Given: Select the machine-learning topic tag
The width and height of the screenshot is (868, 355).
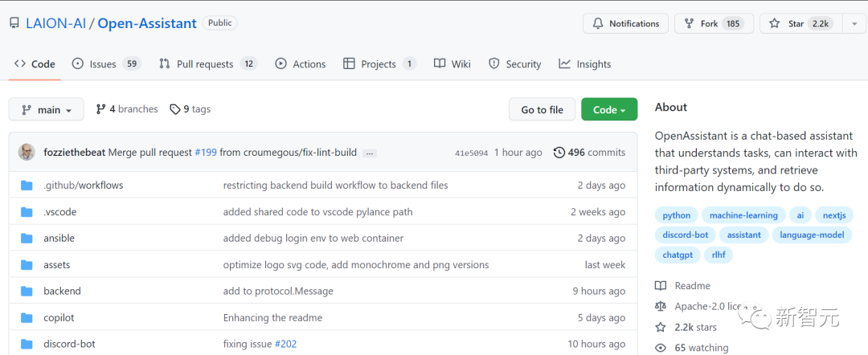Looking at the screenshot, I should pos(742,215).
